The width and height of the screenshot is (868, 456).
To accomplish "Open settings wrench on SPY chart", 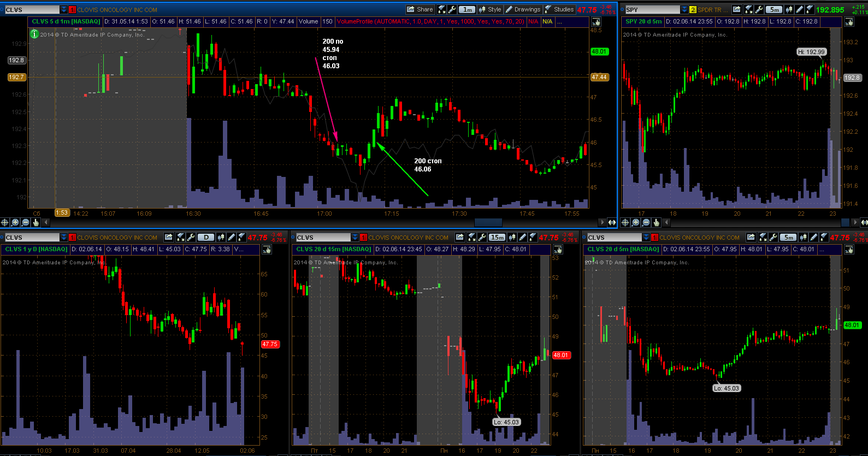I will 759,9.
